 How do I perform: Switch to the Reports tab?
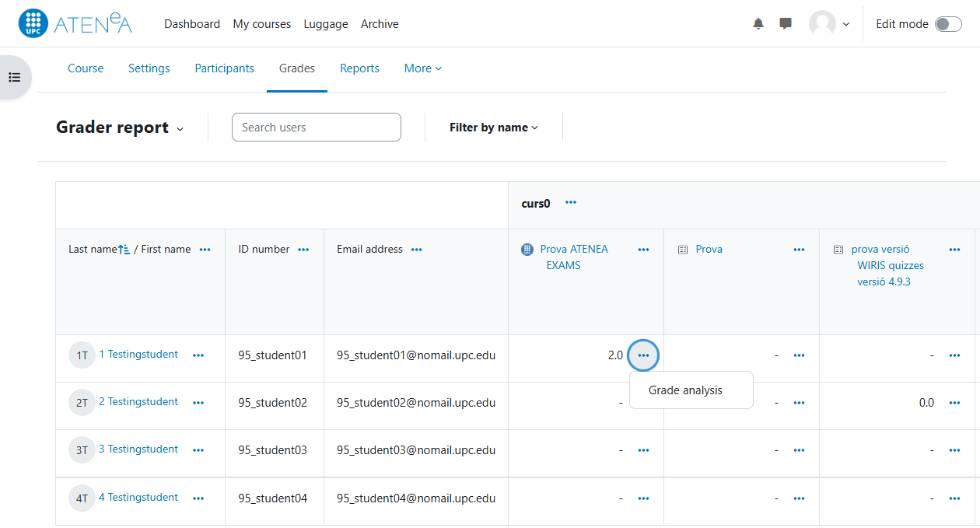[x=359, y=68]
